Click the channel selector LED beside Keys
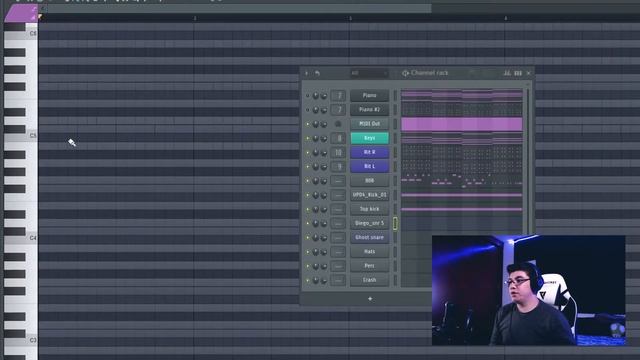Image resolution: width=640 pixels, height=360 pixels. click(395, 138)
